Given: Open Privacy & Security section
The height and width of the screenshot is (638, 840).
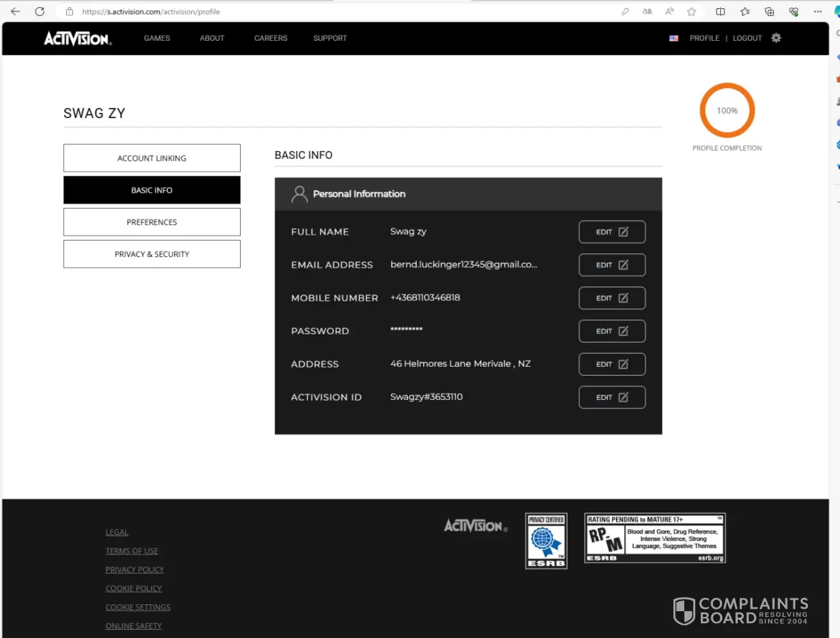Looking at the screenshot, I should click(152, 254).
